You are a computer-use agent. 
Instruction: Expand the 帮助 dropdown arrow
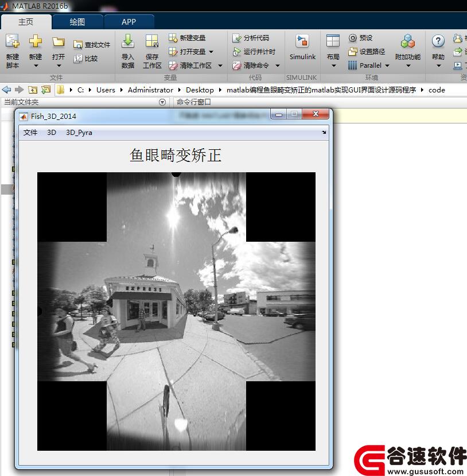tap(438, 66)
